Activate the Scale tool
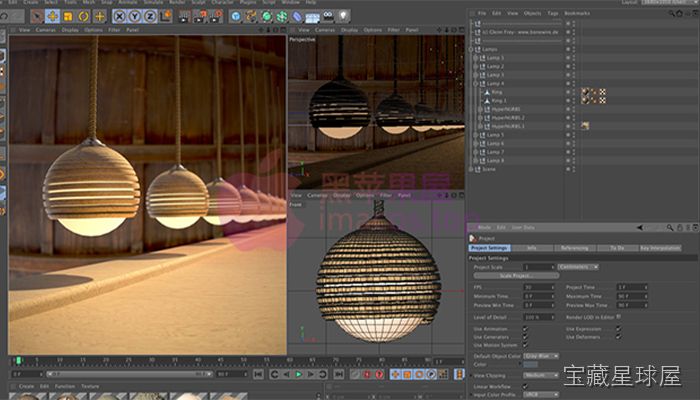Viewport: 700px width, 400px height. 68,17
